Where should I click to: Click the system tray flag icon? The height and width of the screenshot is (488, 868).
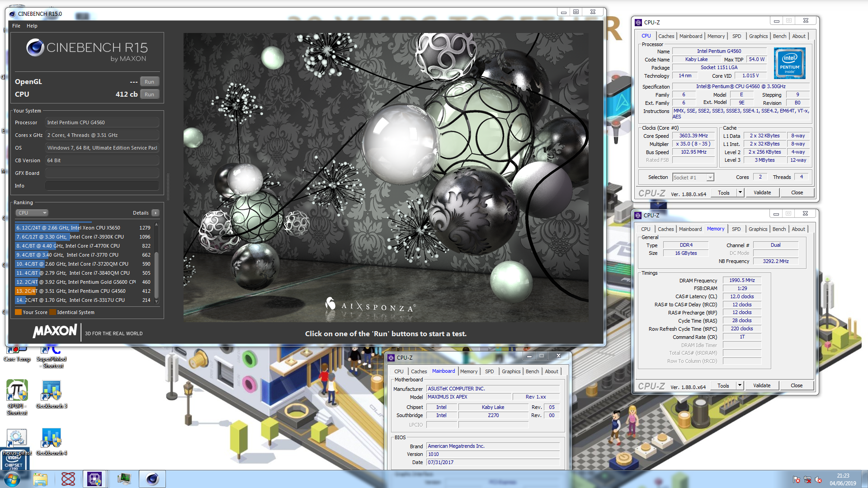[x=797, y=479]
